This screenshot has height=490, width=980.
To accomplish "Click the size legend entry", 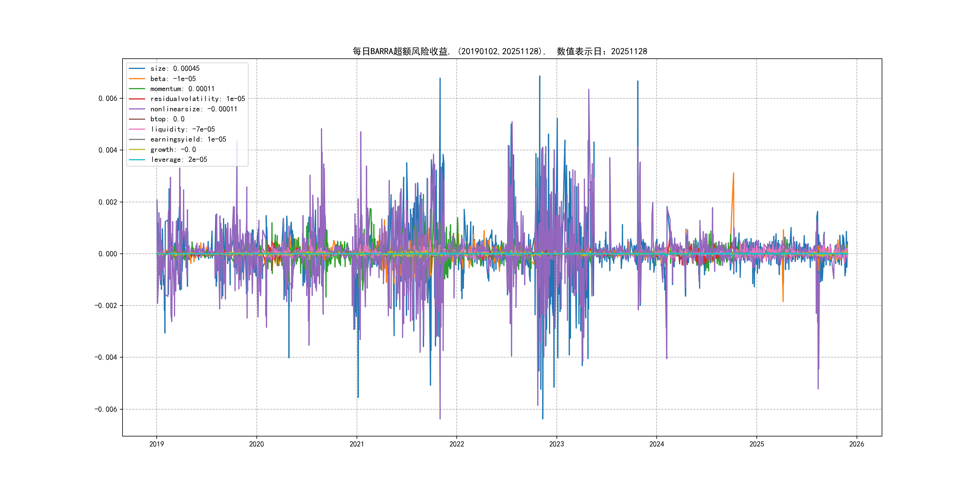I will [175, 68].
